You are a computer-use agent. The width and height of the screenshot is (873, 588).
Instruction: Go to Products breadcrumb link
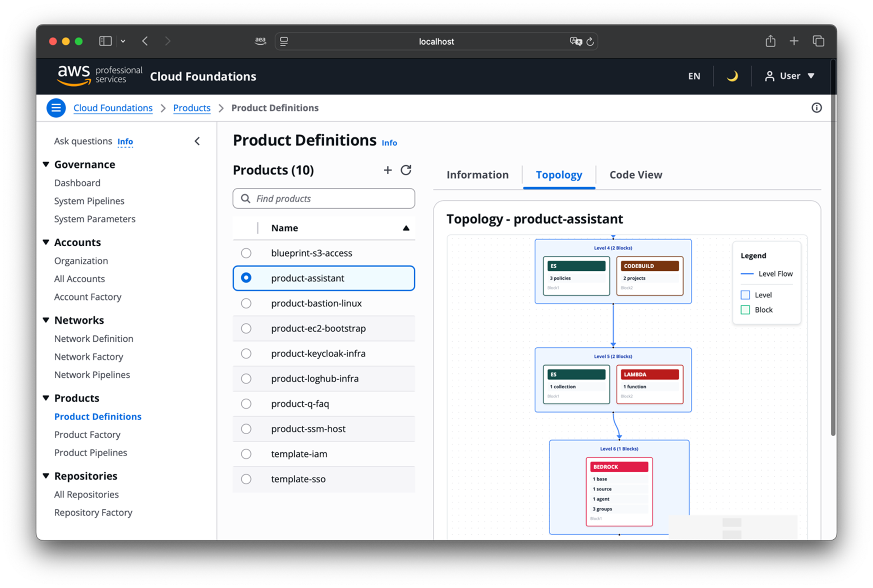coord(192,108)
